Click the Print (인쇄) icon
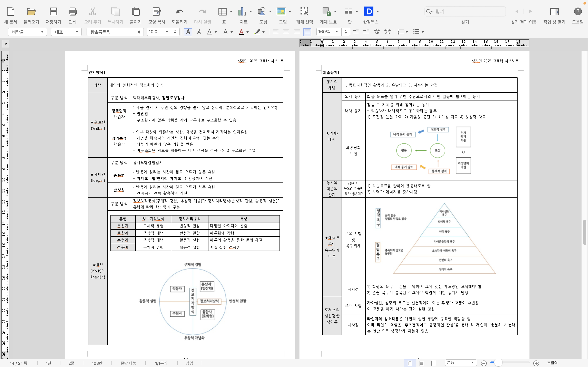The image size is (588, 367). pyautogui.click(x=72, y=12)
